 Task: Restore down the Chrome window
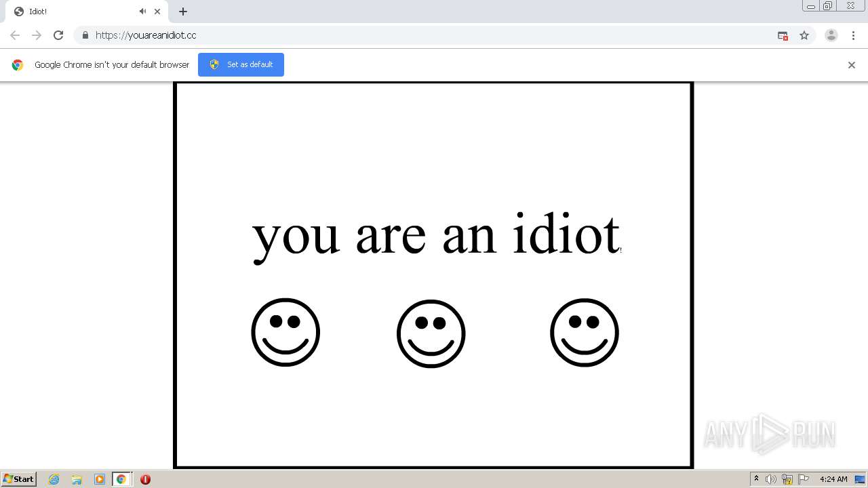pos(828,6)
